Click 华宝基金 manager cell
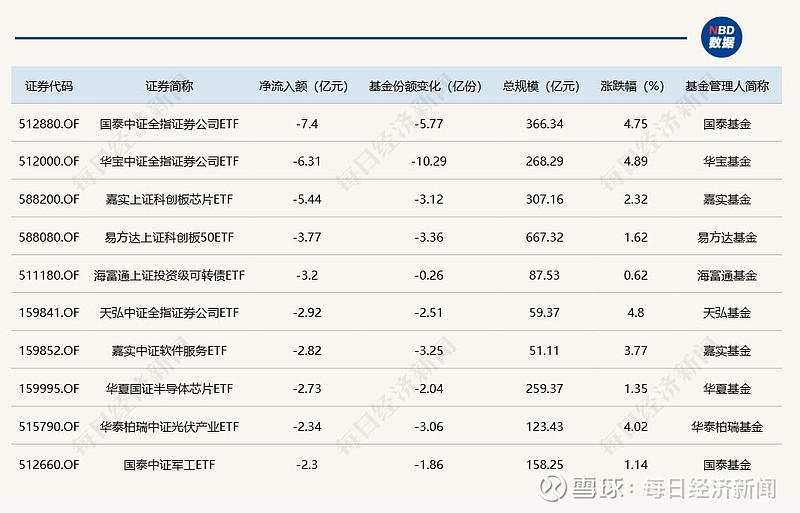 727,162
